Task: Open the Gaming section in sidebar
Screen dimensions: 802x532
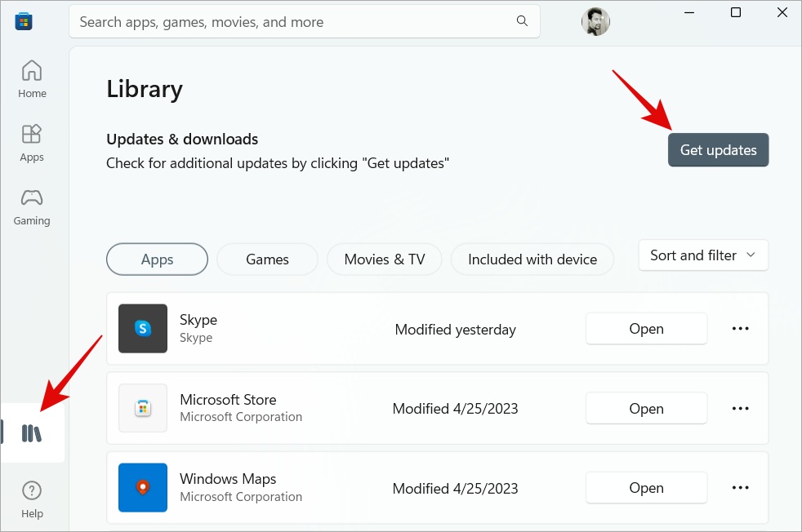Action: (x=32, y=207)
